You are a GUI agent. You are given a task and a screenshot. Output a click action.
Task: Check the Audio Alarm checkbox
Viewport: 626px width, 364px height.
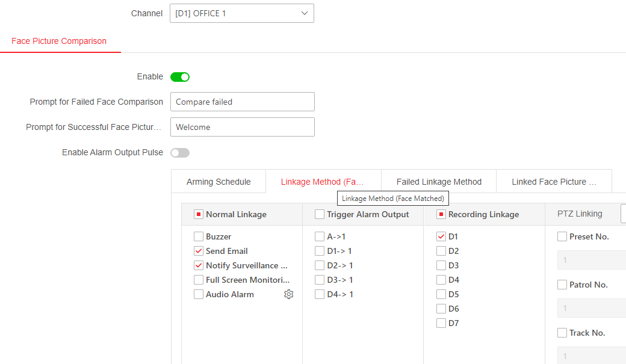coord(199,294)
